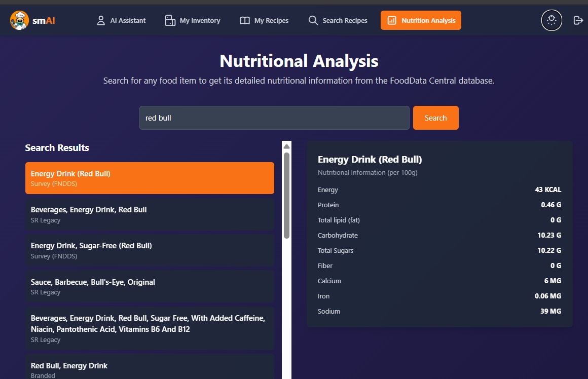
Task: Click the smAI chef logo icon
Action: click(x=19, y=21)
